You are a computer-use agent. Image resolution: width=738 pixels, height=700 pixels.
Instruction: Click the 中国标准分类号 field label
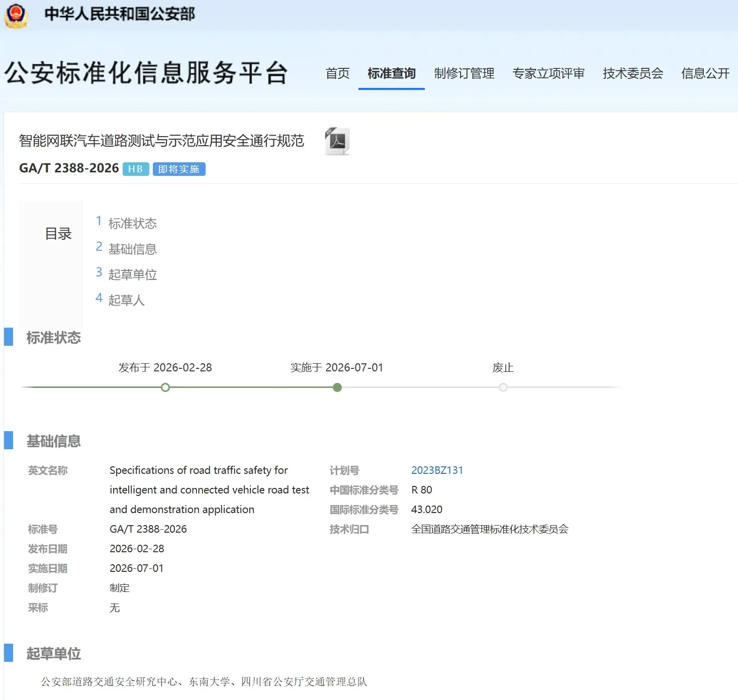(x=364, y=490)
